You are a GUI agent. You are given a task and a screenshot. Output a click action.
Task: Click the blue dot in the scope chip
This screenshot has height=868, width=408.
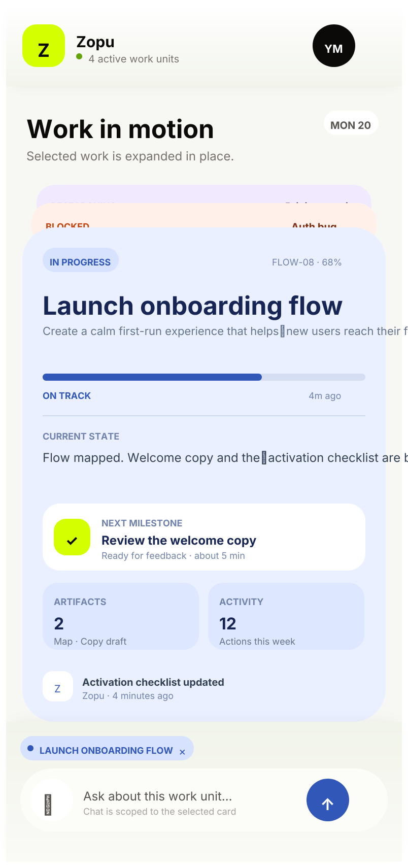(x=30, y=748)
